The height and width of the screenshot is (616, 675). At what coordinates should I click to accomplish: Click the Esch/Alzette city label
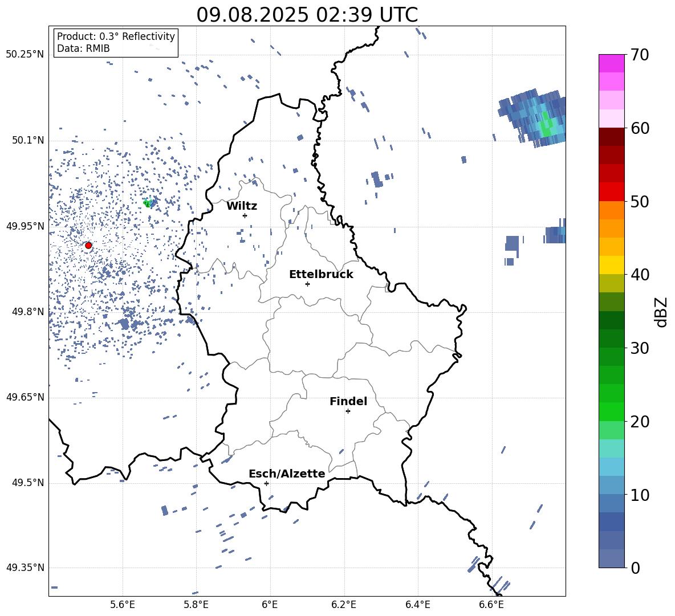pos(287,474)
